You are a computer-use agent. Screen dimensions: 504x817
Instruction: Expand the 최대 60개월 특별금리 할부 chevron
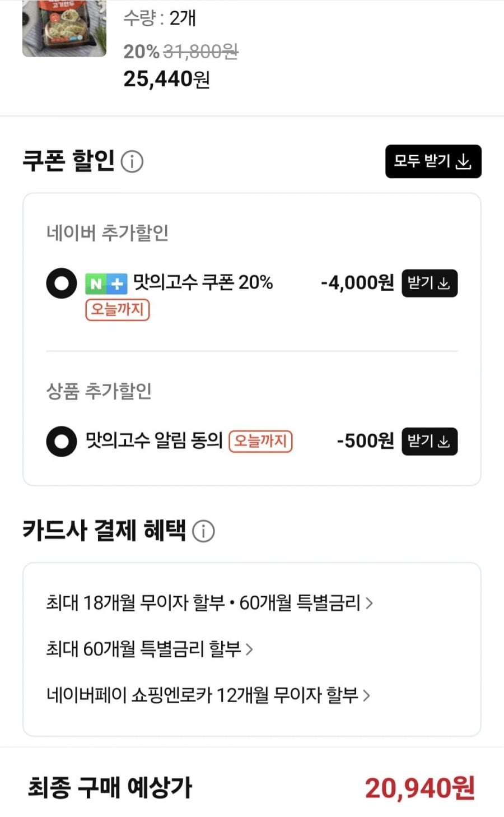click(x=250, y=649)
